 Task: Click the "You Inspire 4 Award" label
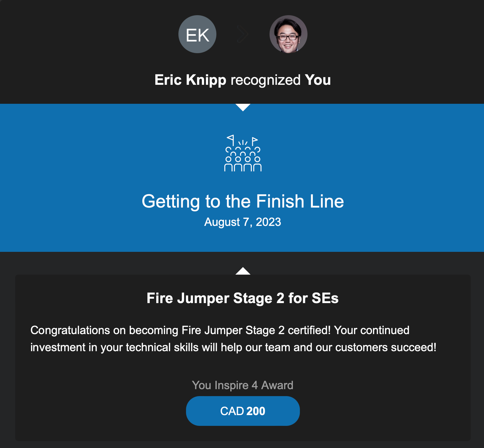(243, 385)
